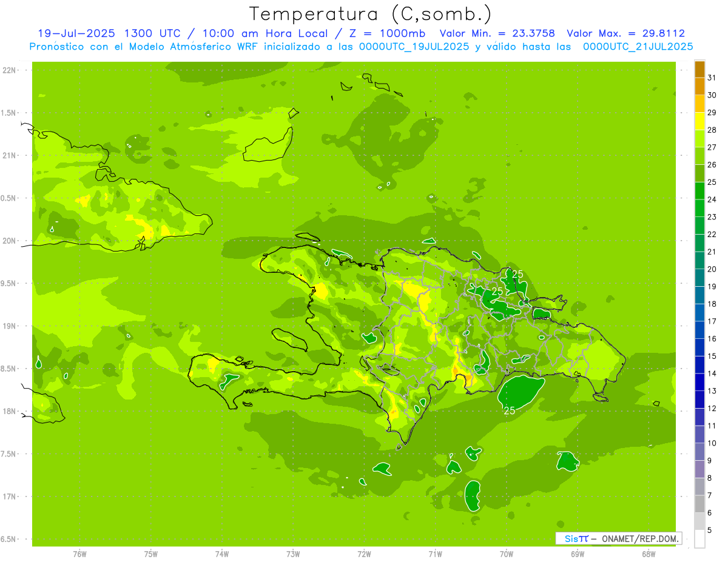Click the 21N latitude axis label
The image size is (728, 562).
10,155
